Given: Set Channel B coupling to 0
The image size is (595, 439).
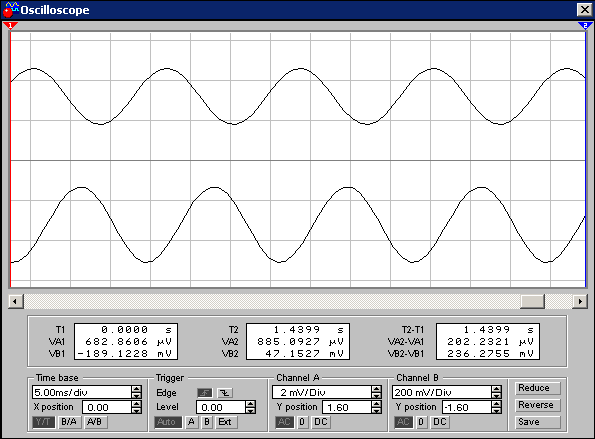Looking at the screenshot, I should click(x=421, y=422).
